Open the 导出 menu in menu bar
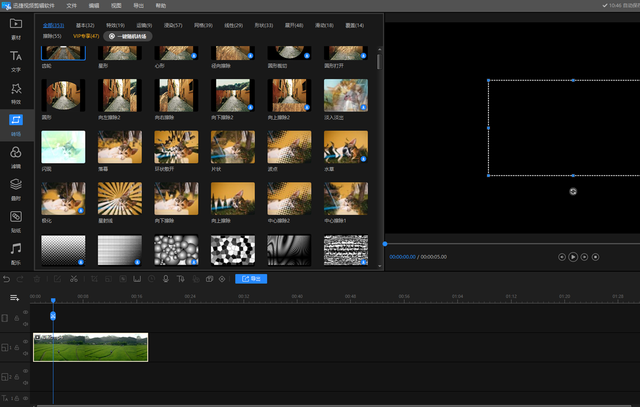 pyautogui.click(x=139, y=5)
